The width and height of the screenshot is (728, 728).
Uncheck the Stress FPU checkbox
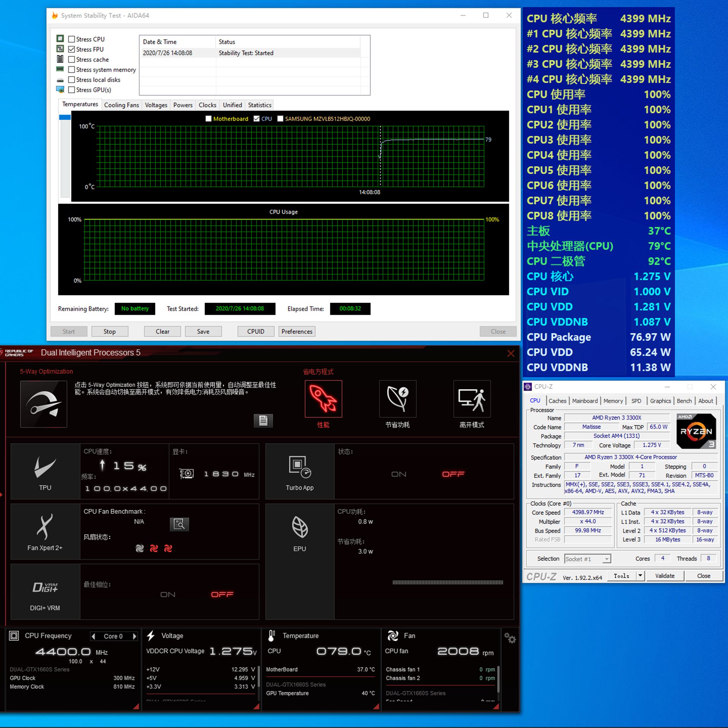(71, 49)
